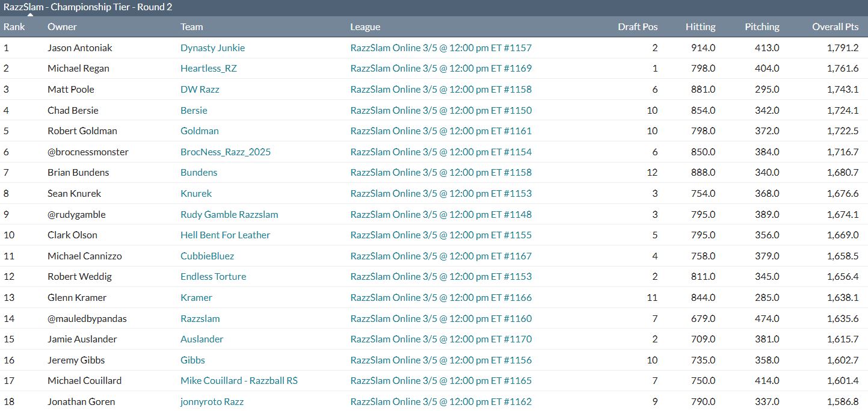Screen dimensions: 868x411
Task: Click pitching value 285.0
Action: point(767,297)
